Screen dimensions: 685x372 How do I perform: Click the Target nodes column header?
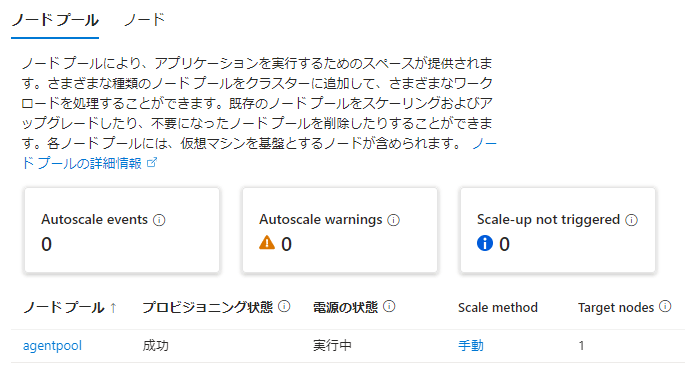(x=616, y=308)
